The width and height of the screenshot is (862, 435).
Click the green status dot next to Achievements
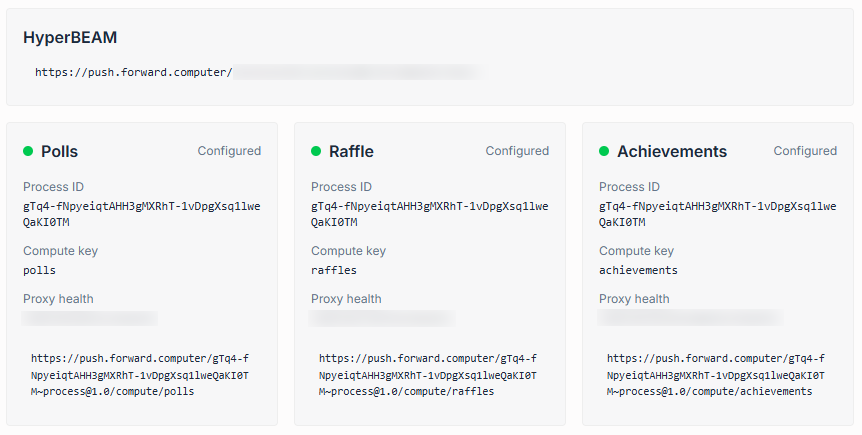(604, 151)
